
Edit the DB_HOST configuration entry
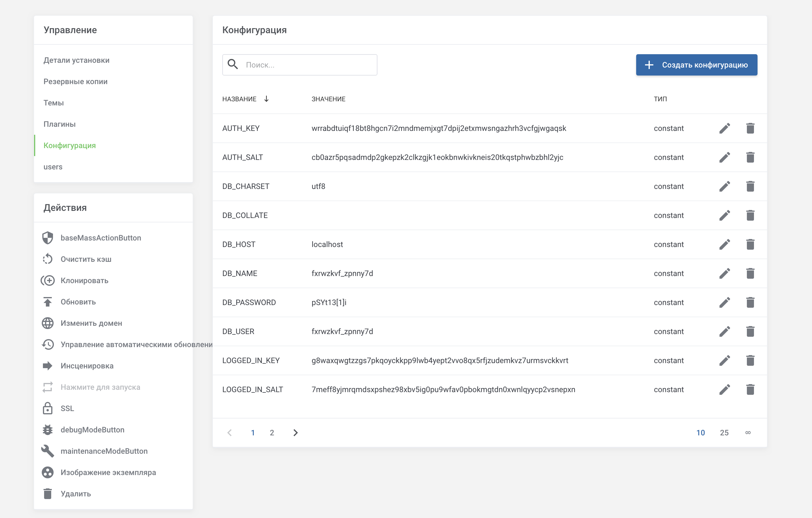click(724, 244)
